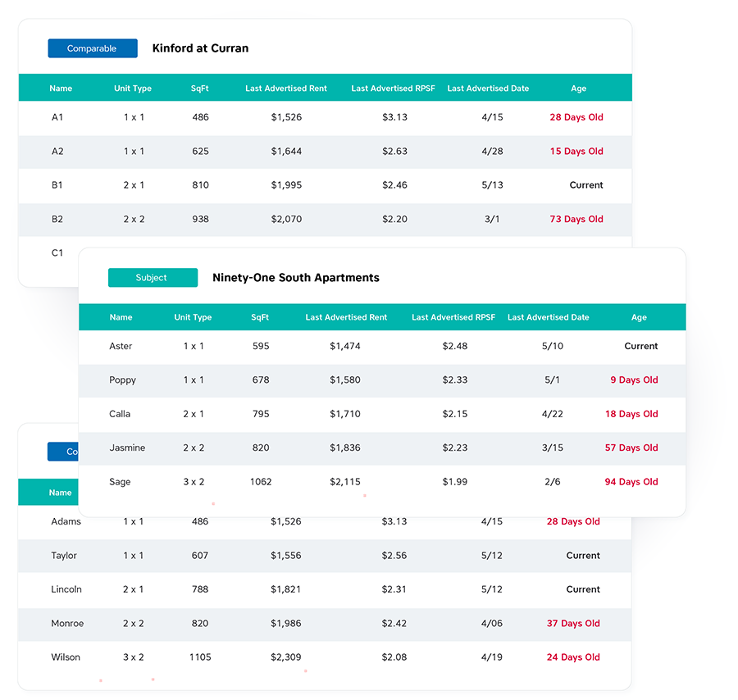
Task: Select the Aster unit row name
Action: coord(121,346)
